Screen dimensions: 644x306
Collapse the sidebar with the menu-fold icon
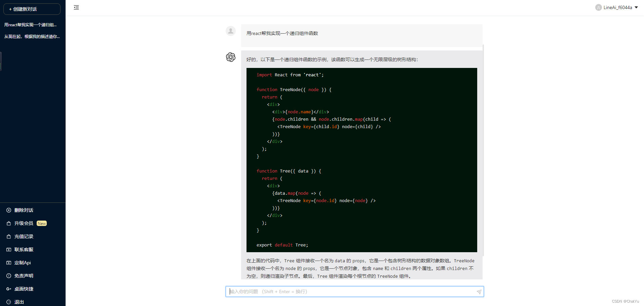[x=76, y=7]
